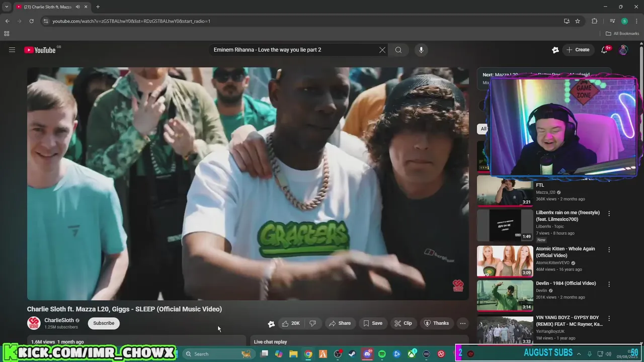The height and width of the screenshot is (362, 644).
Task: Open the Create menu
Action: click(x=578, y=50)
